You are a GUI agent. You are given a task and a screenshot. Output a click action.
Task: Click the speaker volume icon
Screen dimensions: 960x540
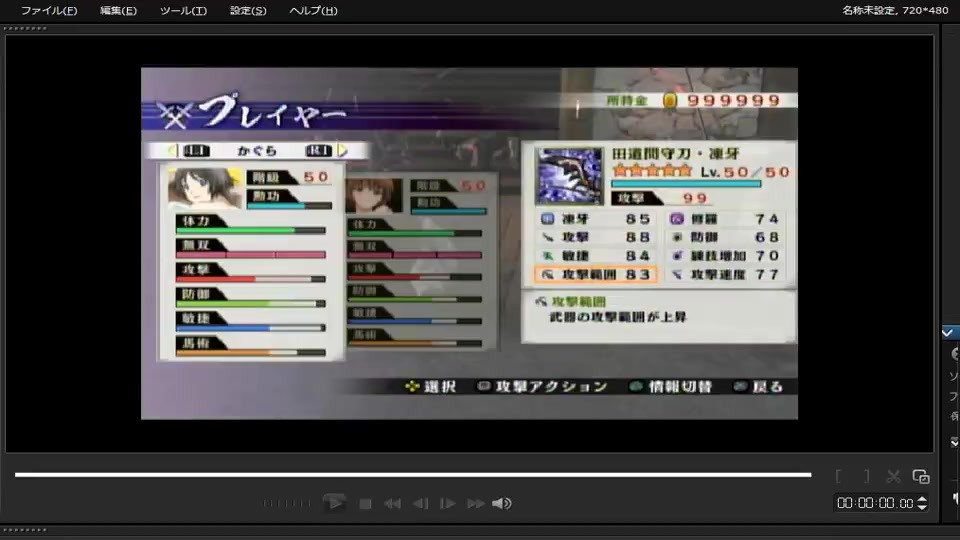(501, 503)
